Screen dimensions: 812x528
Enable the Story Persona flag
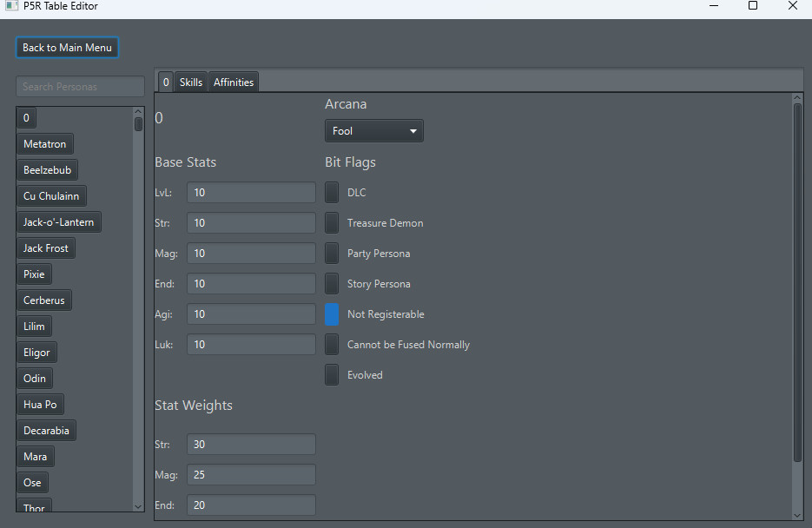click(x=331, y=283)
